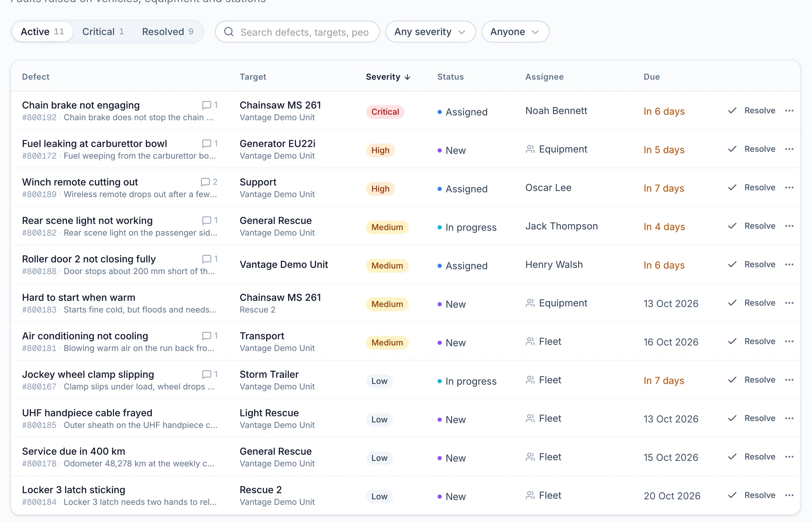Click the Equipment assignee for Fuel leaking
812x522 pixels.
(x=556, y=149)
